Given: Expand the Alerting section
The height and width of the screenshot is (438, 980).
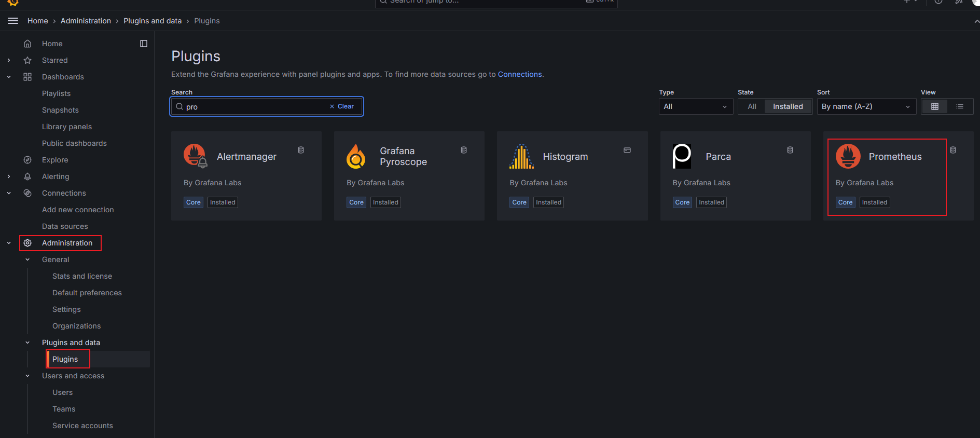Looking at the screenshot, I should coord(9,176).
